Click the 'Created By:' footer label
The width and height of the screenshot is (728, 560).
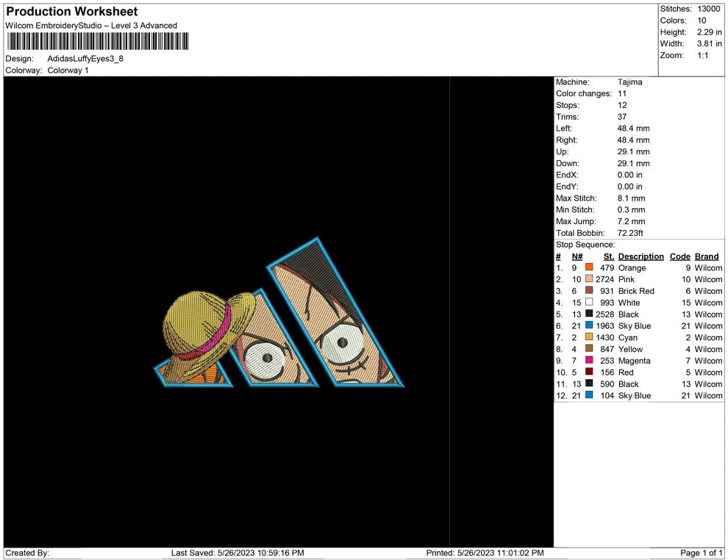(x=27, y=553)
